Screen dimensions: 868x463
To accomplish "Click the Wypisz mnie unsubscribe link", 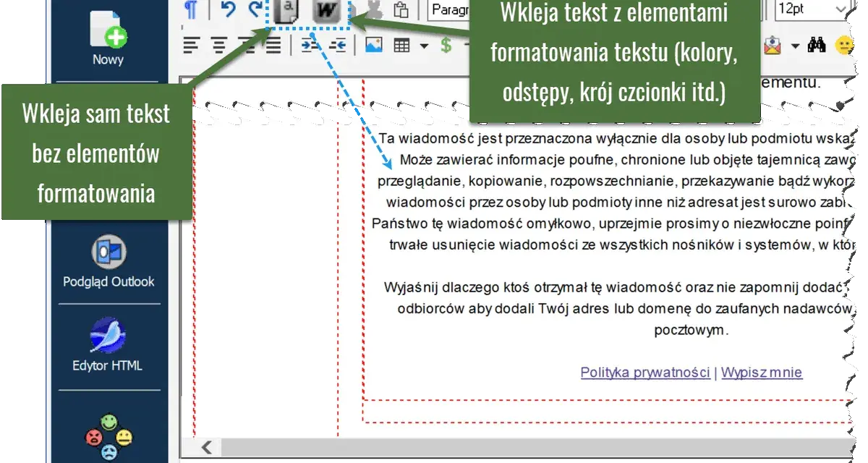I will click(x=762, y=373).
